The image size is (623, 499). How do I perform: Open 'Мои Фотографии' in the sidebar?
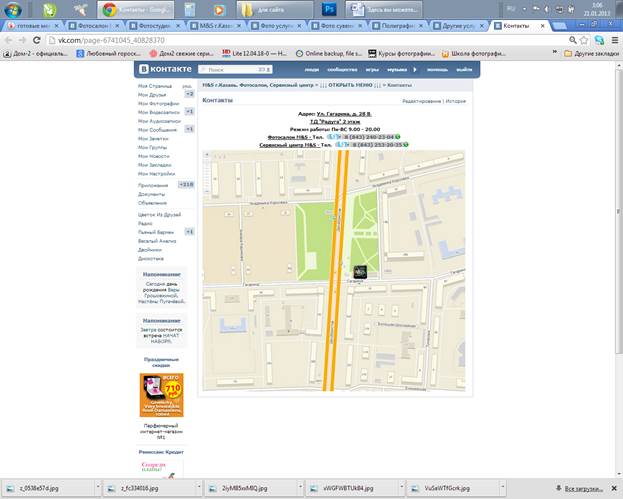159,103
